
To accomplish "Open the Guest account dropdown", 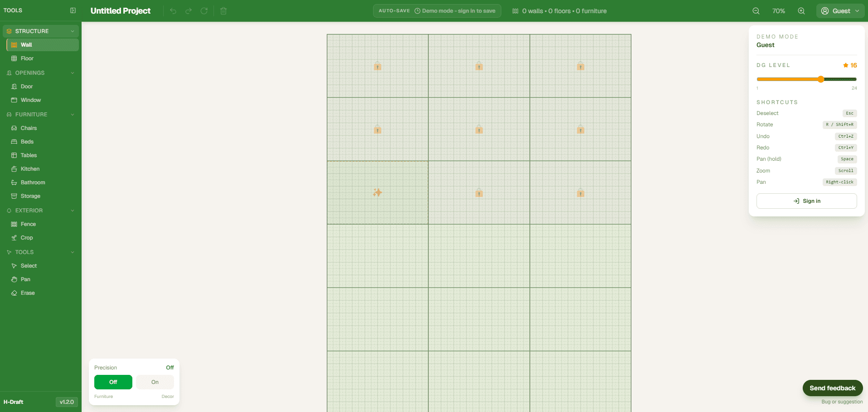I will pos(840,10).
